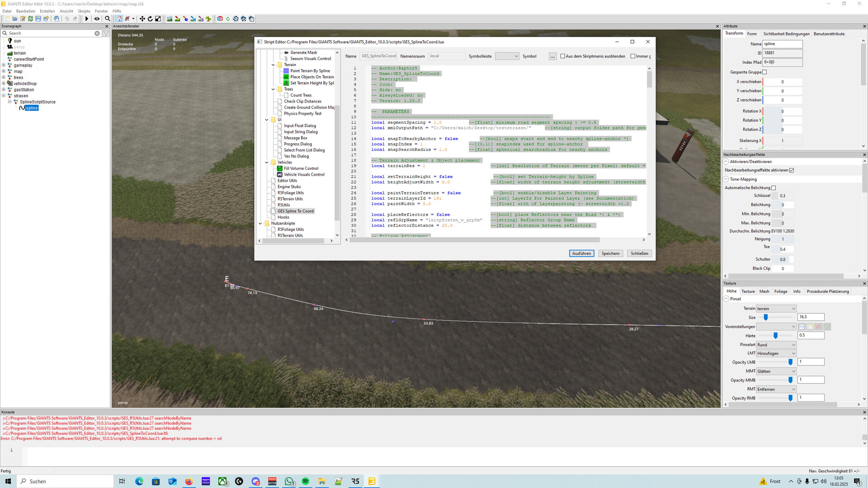The width and height of the screenshot is (868, 488).
Task: Click the eye visibility toolbar icon
Action: tap(97, 19)
